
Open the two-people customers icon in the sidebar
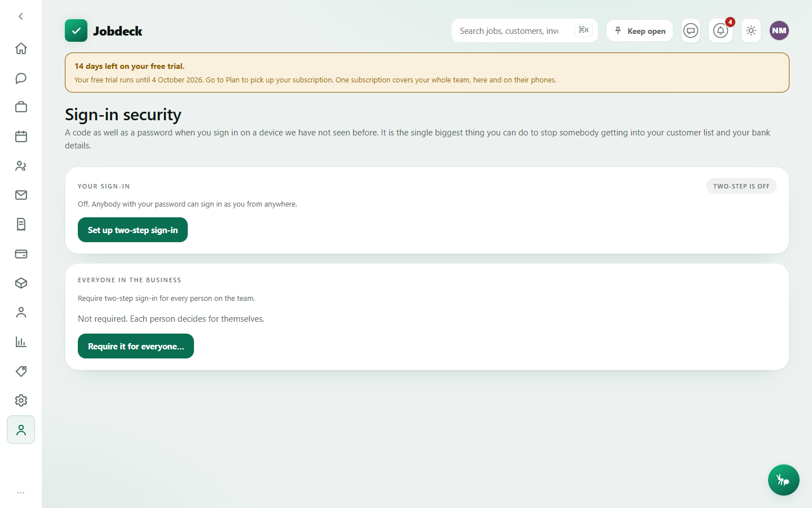21,166
